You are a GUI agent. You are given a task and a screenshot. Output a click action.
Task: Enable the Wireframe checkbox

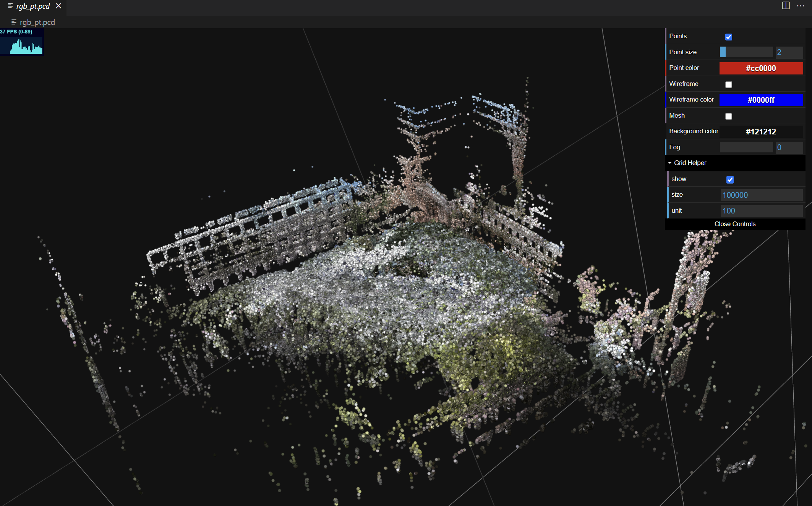click(x=728, y=84)
